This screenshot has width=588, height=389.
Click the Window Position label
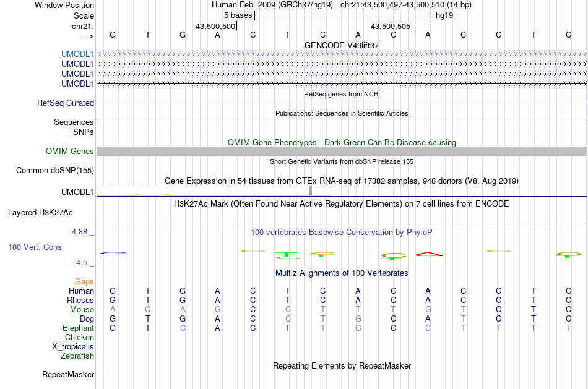click(x=64, y=5)
